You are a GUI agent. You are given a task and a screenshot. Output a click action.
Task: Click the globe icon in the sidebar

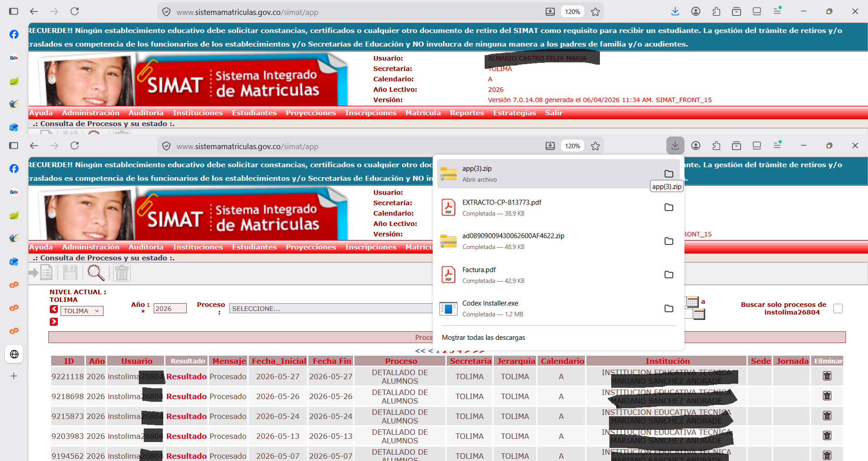[x=14, y=354]
